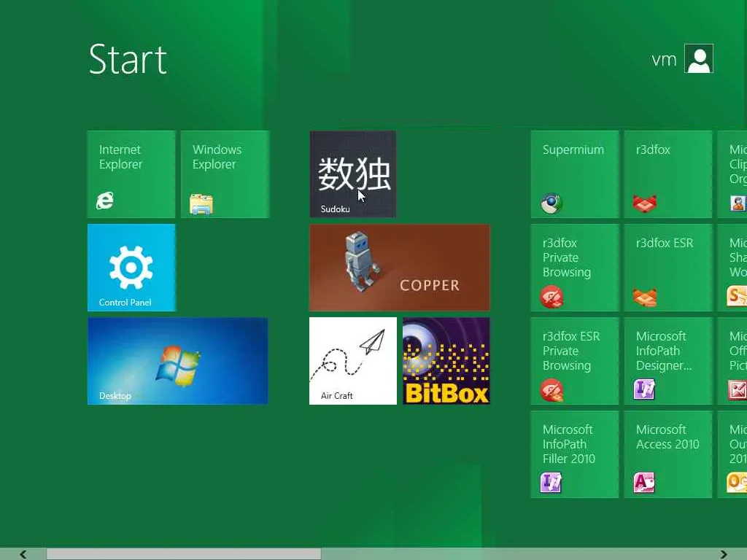Open the Control Panel tile
Image resolution: width=747 pixels, height=560 pixels.
pyautogui.click(x=131, y=268)
